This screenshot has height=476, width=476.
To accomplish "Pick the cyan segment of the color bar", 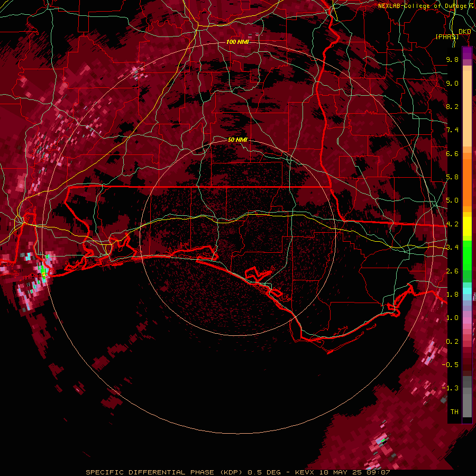I will coord(467,291).
